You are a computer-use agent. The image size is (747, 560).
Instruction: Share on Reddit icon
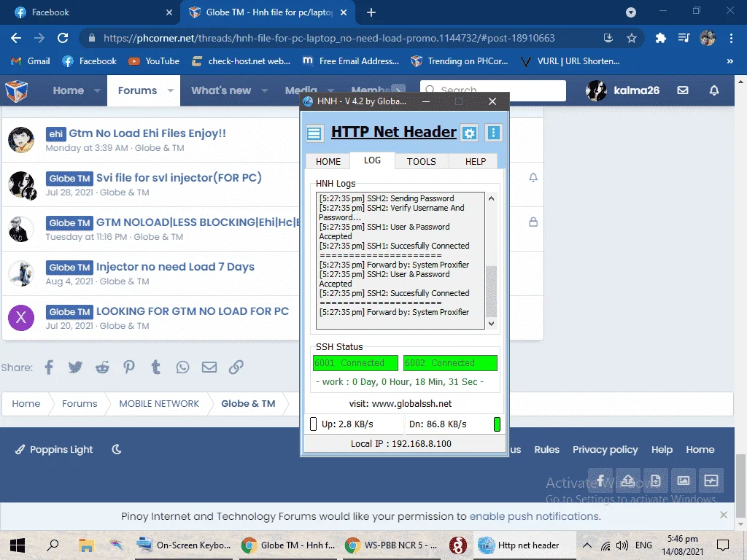pos(102,367)
